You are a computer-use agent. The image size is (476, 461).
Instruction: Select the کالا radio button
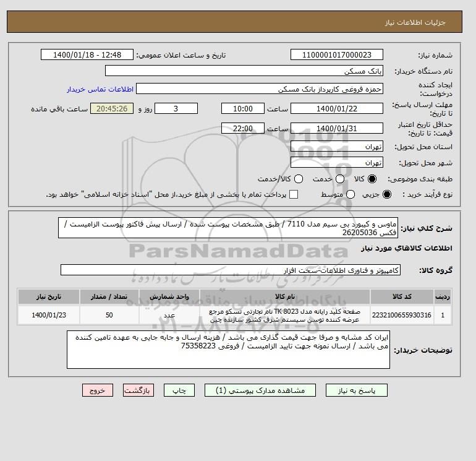tap(372, 179)
